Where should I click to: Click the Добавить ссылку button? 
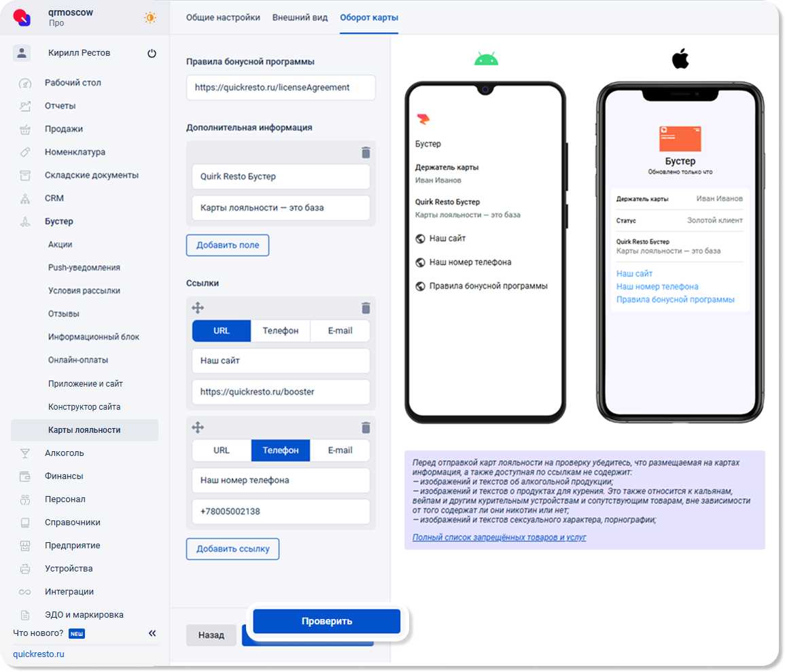tap(232, 549)
